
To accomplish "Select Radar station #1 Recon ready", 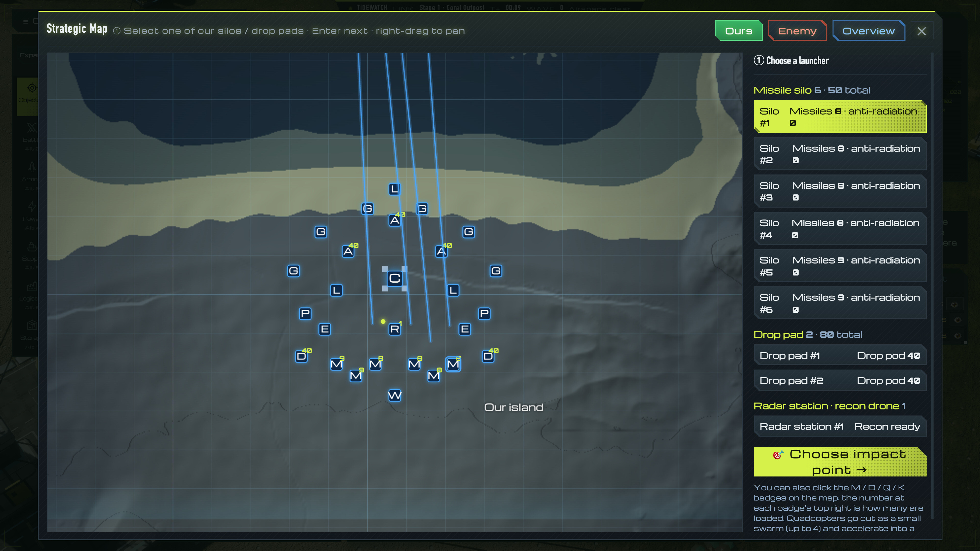I will (840, 427).
